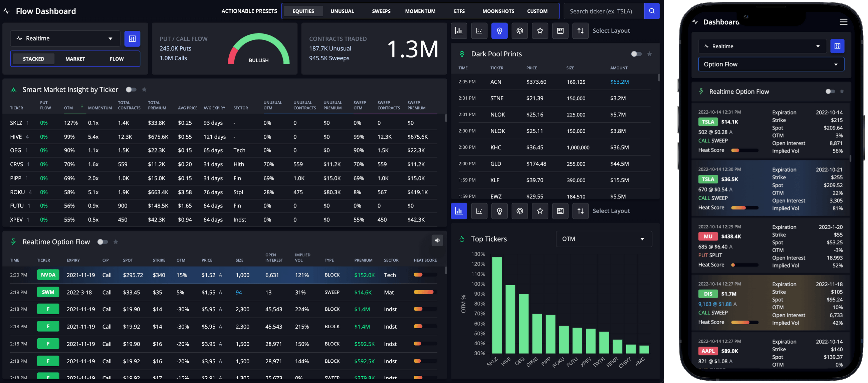Toggle the phone Realtime Option Flow switch

pos(830,92)
